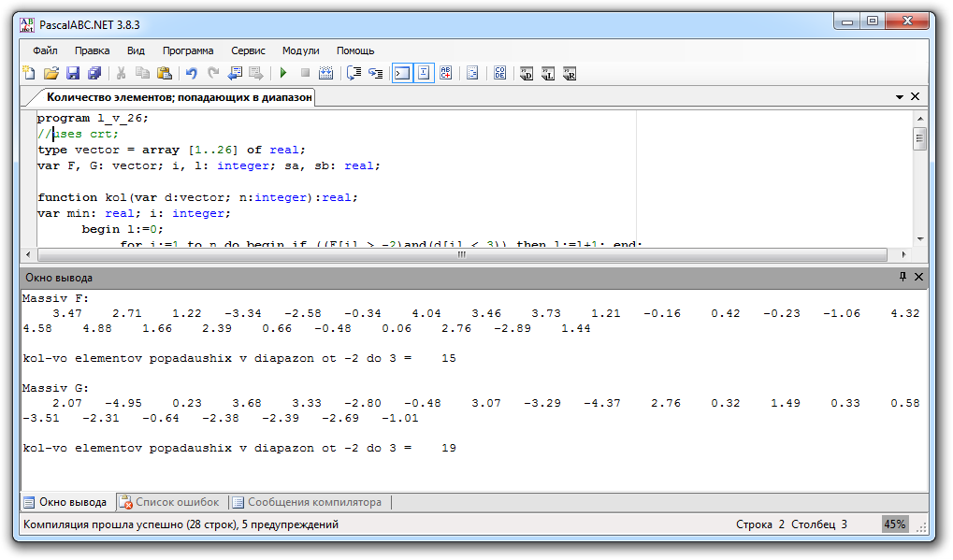
Task: Paste from clipboard icon
Action: coord(165,73)
